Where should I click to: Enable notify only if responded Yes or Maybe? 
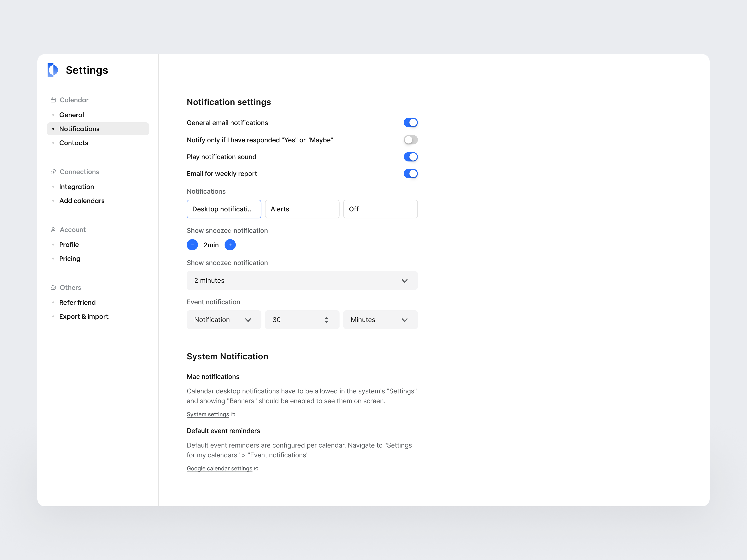(x=411, y=140)
